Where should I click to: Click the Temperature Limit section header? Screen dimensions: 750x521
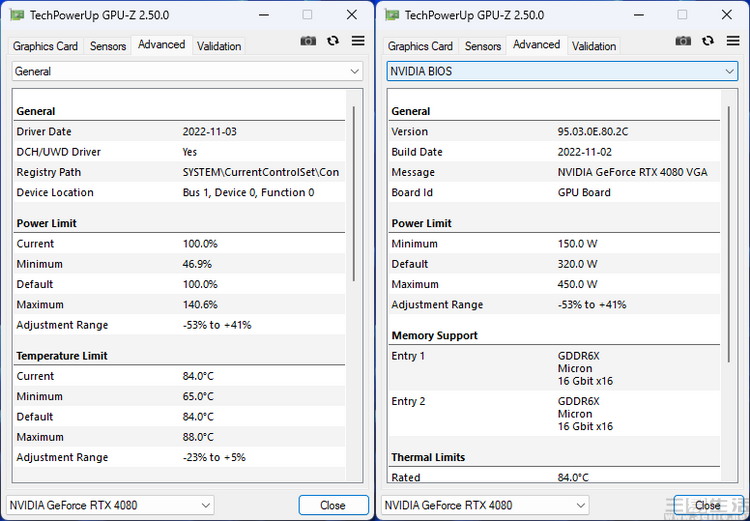[62, 356]
